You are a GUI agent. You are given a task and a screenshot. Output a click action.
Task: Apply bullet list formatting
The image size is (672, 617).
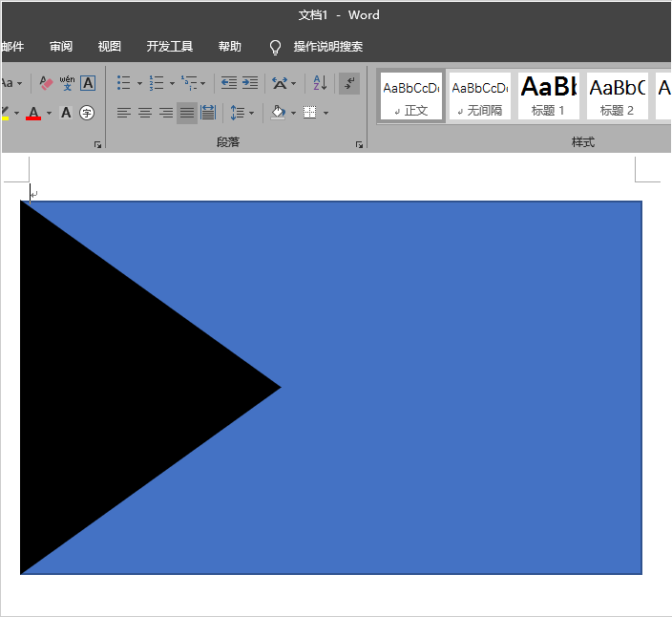[x=123, y=83]
